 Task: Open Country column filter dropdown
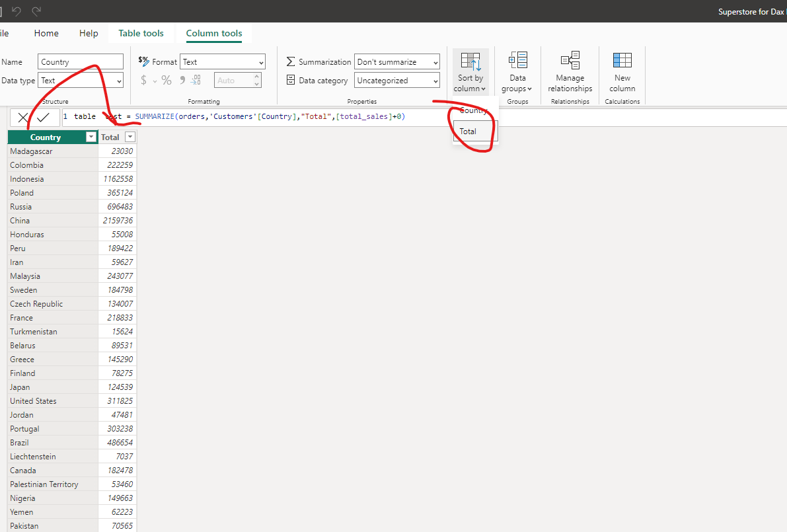click(91, 137)
